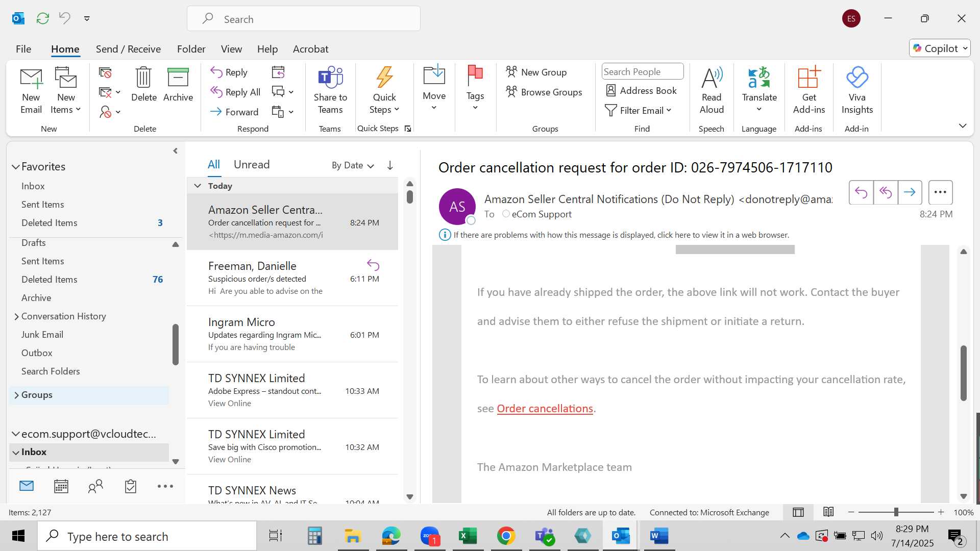
Task: Open the Acrobat tab
Action: 310,49
